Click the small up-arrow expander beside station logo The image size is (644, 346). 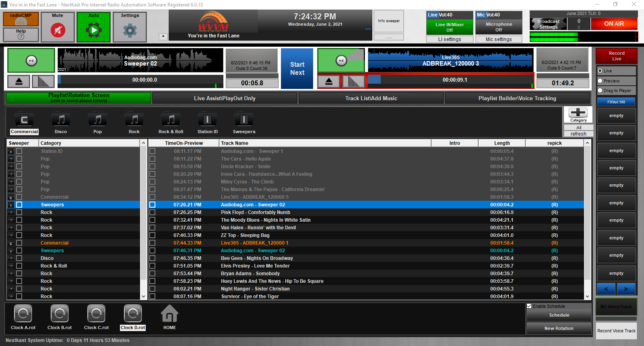click(163, 36)
